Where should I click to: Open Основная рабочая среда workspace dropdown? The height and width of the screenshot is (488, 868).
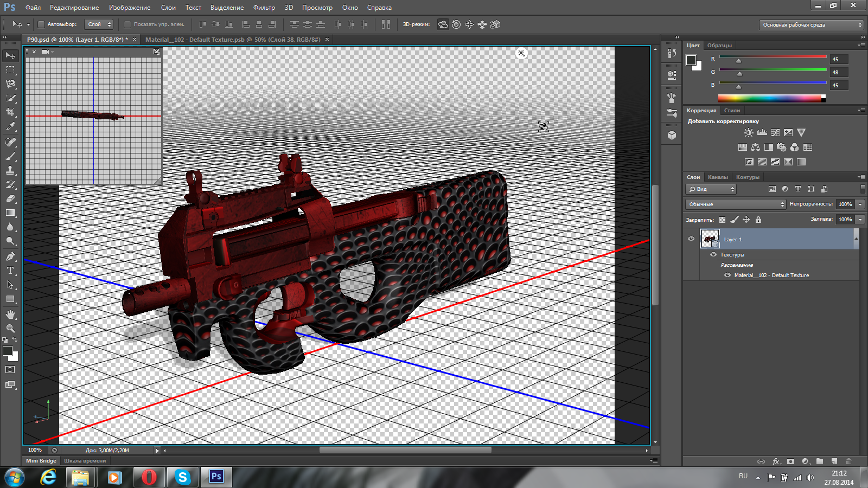coord(811,25)
